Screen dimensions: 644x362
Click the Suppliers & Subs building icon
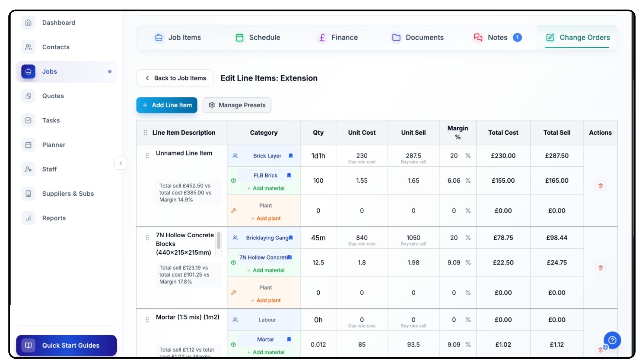click(x=29, y=194)
